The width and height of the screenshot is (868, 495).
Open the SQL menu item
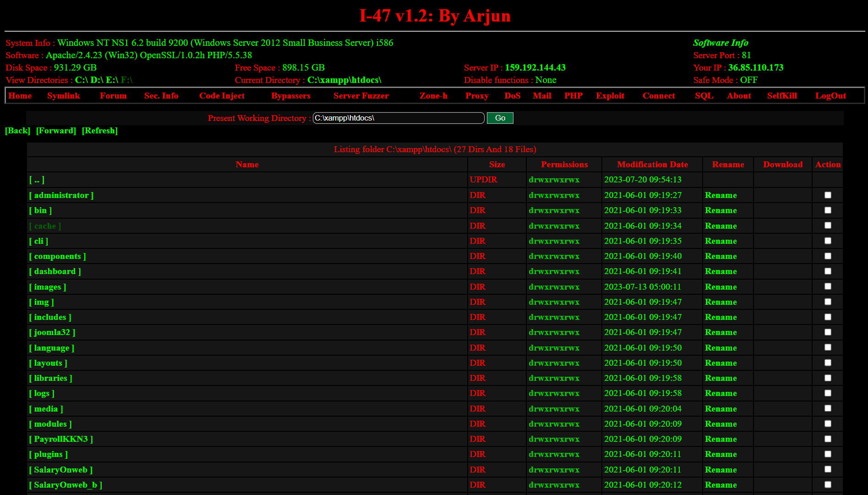point(704,96)
